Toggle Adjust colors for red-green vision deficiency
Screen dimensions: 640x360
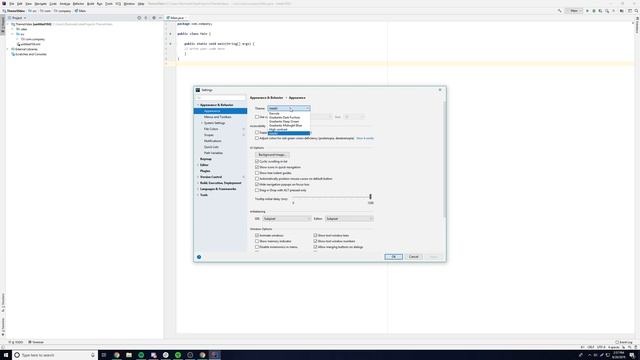tap(257, 138)
